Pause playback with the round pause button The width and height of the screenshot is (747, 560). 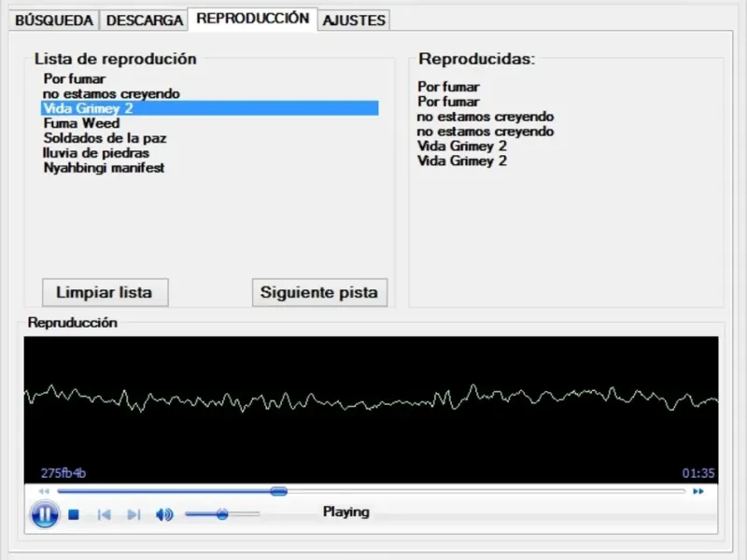[x=45, y=514]
